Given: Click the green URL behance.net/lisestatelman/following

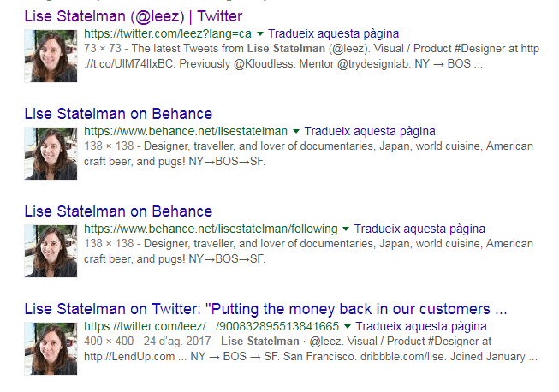Looking at the screenshot, I should coord(211,229).
